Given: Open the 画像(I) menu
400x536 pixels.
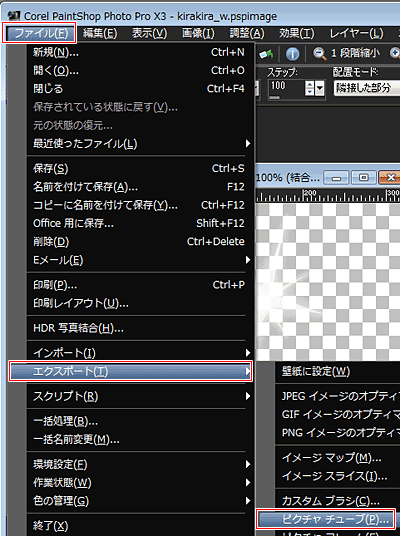Looking at the screenshot, I should click(x=198, y=33).
